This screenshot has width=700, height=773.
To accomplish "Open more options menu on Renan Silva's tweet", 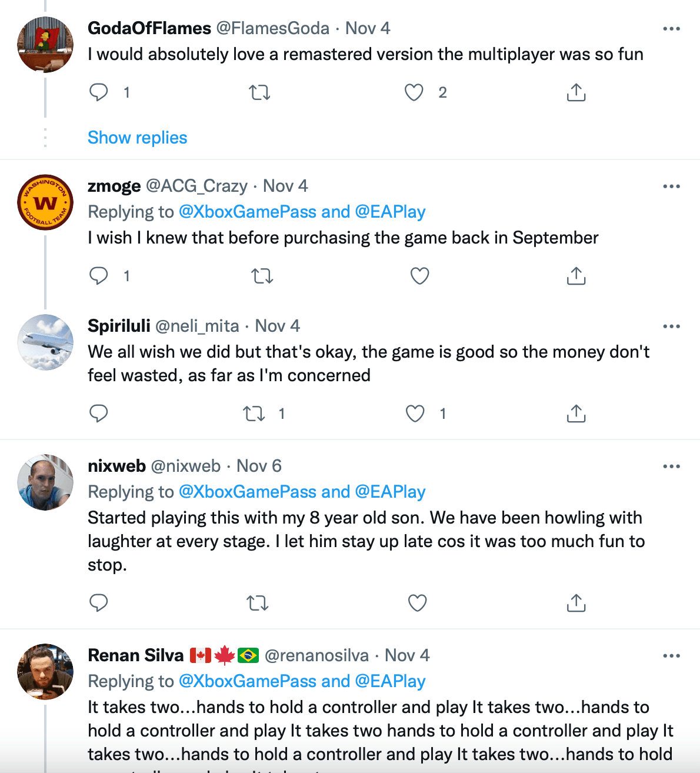I will 671,655.
